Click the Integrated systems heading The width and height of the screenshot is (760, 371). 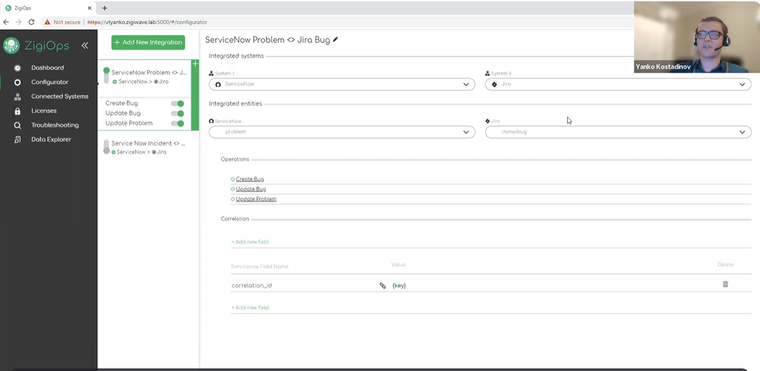[236, 56]
